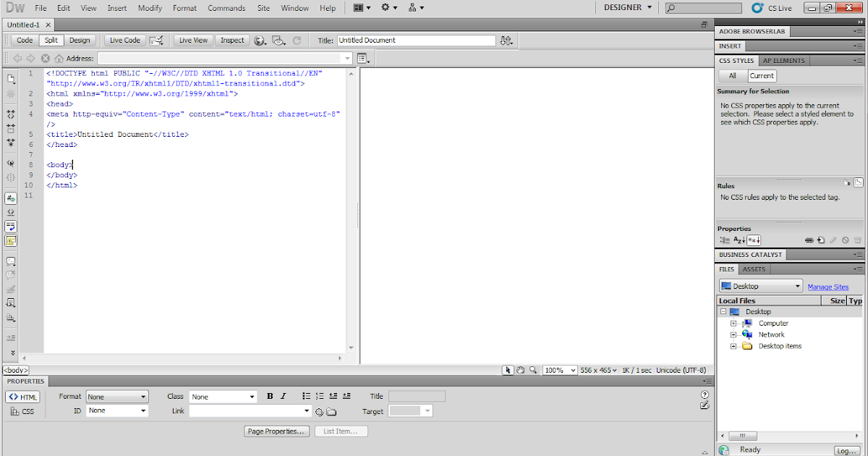Open the Desktop site dropdown in Files
The height and width of the screenshot is (456, 868).
pos(761,286)
